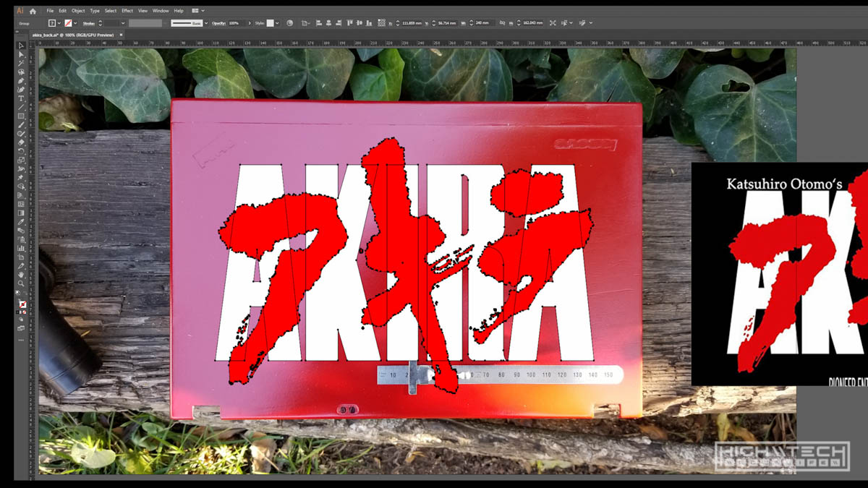Open the Basic brush definition dropdown
This screenshot has height=488, width=868.
[206, 23]
